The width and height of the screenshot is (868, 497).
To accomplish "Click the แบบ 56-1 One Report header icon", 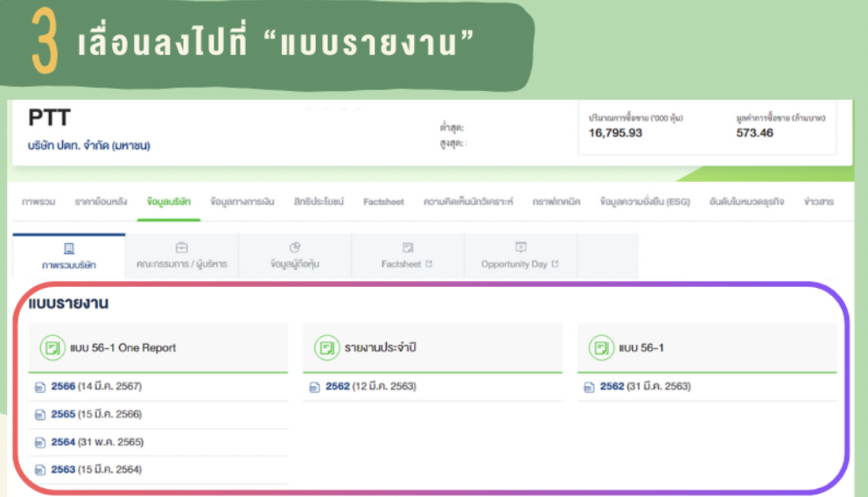I will coord(52,348).
